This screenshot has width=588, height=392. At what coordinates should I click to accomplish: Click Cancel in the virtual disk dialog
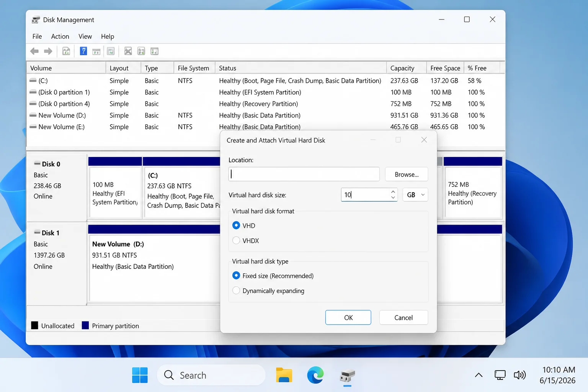[403, 317]
